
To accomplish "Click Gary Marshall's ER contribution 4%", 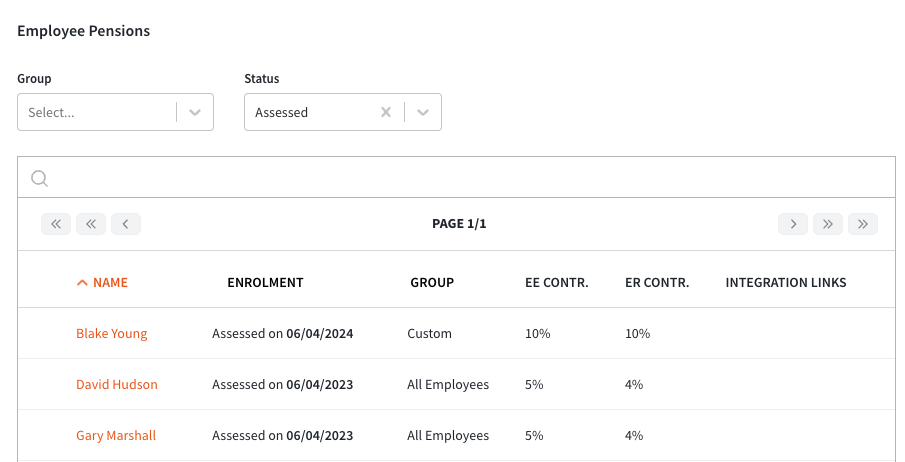I will (634, 436).
